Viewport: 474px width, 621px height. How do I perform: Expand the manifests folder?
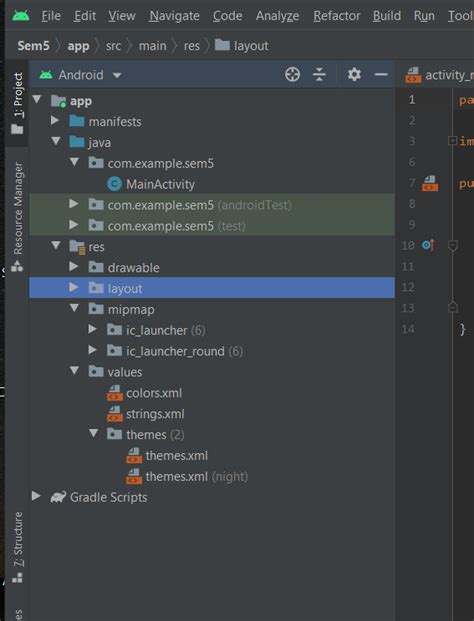click(55, 120)
